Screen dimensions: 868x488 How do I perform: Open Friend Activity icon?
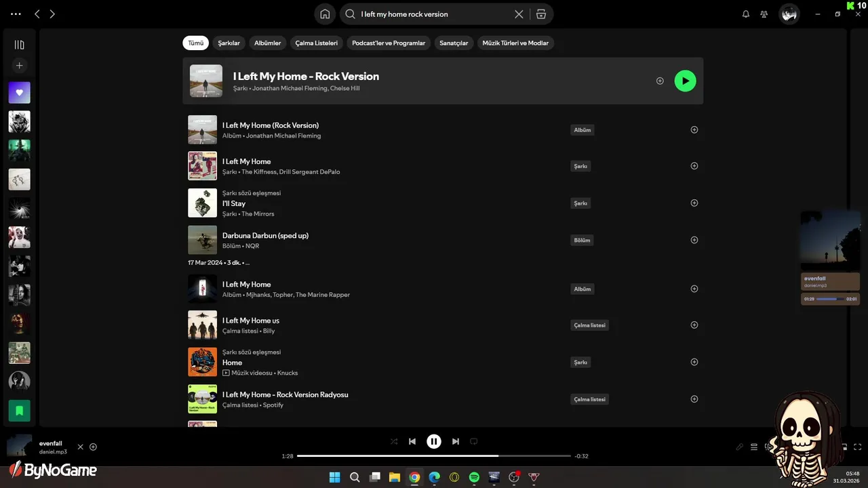tap(764, 14)
